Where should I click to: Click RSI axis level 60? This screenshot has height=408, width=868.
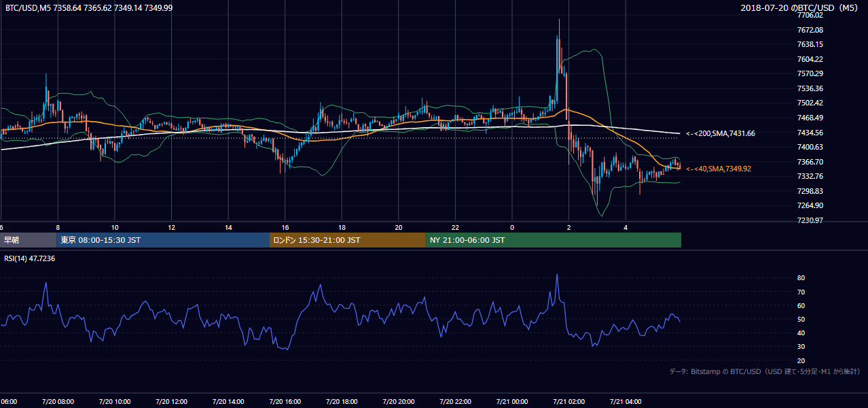[801, 306]
